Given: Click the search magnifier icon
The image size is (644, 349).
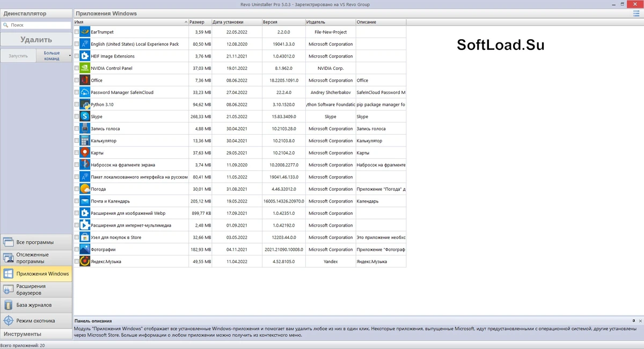Looking at the screenshot, I should pyautogui.click(x=5, y=25).
